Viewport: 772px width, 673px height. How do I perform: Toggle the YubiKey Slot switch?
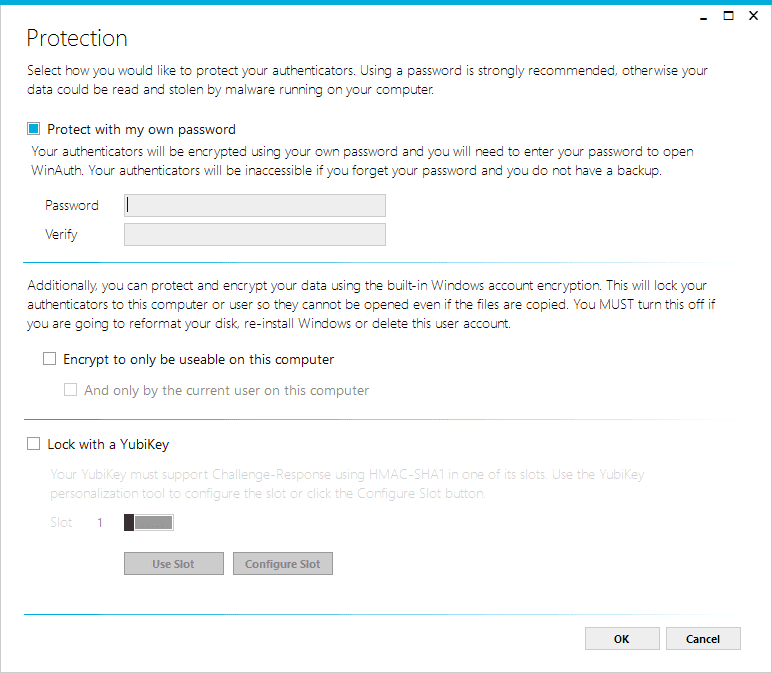[149, 522]
